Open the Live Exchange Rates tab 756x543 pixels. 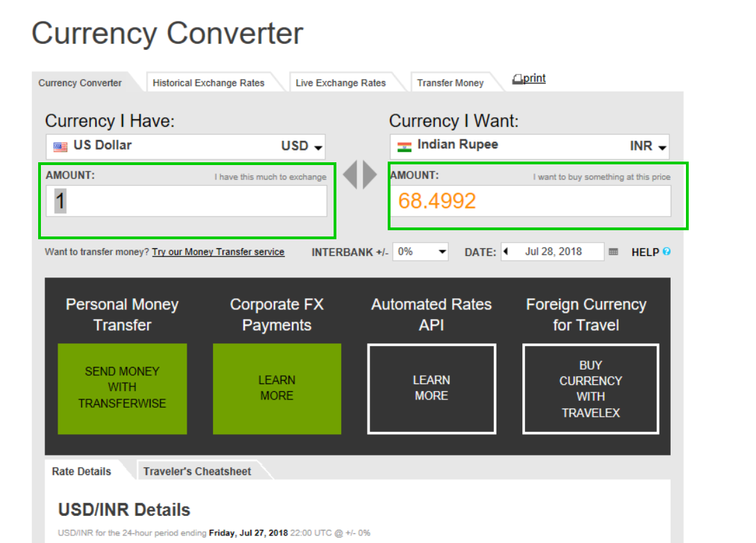(340, 83)
